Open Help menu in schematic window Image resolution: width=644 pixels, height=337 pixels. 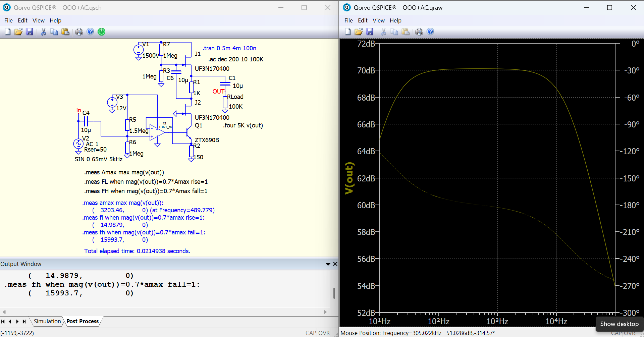(55, 20)
